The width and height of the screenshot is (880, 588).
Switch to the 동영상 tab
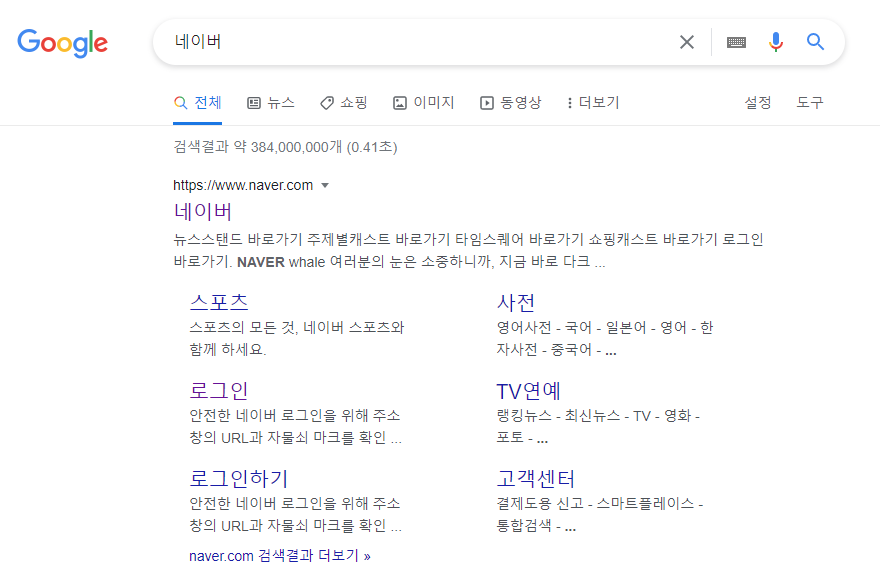click(x=510, y=103)
